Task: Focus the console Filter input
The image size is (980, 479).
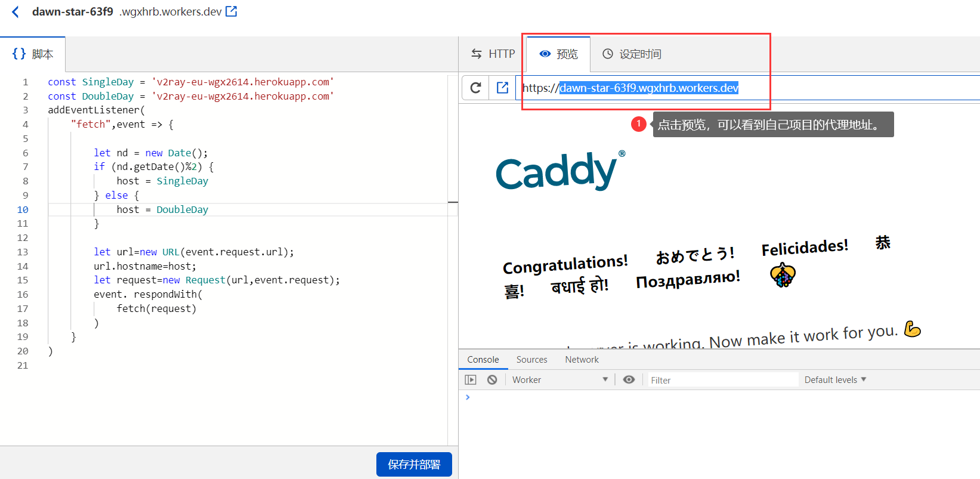Action: (722, 380)
